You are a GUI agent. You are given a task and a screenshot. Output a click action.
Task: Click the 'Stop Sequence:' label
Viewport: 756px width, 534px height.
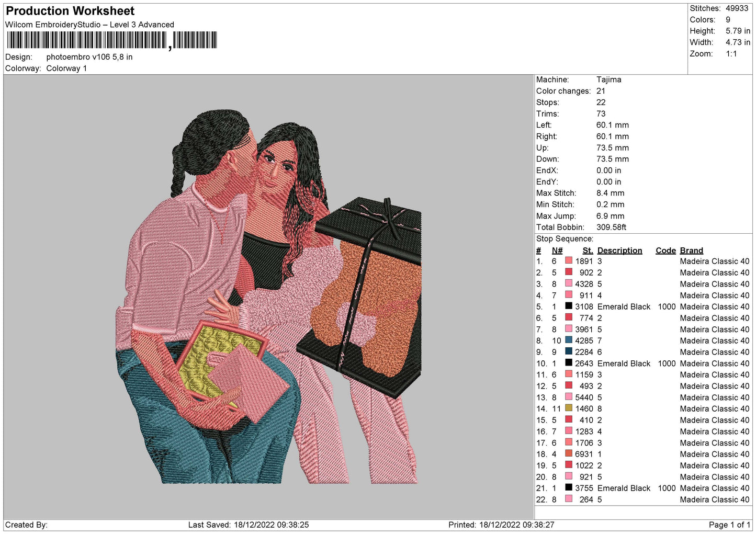[x=565, y=238]
